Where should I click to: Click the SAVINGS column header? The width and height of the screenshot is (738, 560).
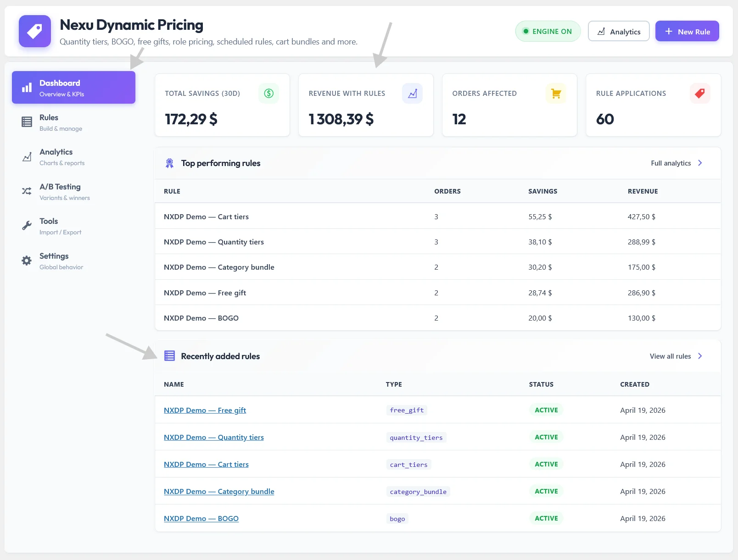pos(543,191)
